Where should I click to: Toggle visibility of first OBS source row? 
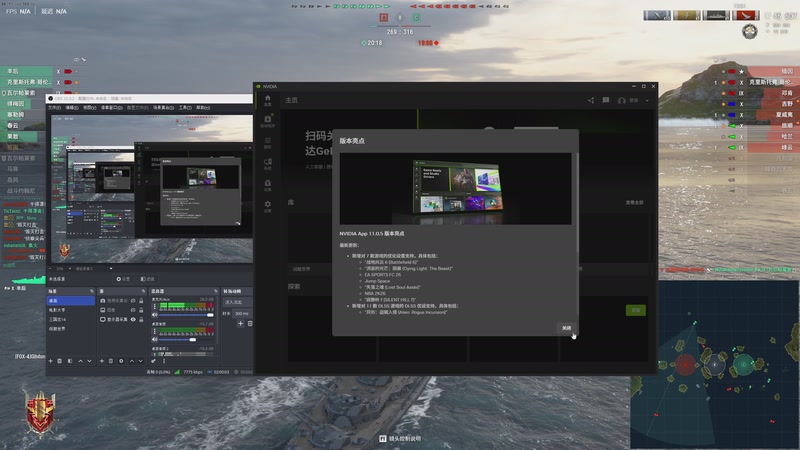pos(133,301)
